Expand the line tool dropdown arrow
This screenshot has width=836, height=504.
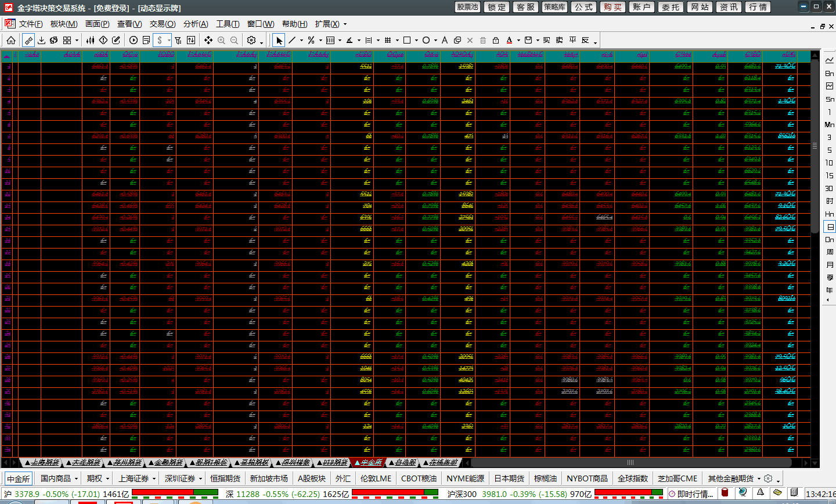point(301,41)
